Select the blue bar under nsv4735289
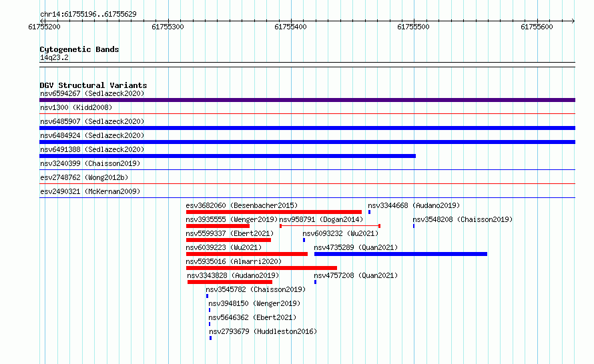Image resolution: width=594 pixels, height=364 pixels. point(401,254)
